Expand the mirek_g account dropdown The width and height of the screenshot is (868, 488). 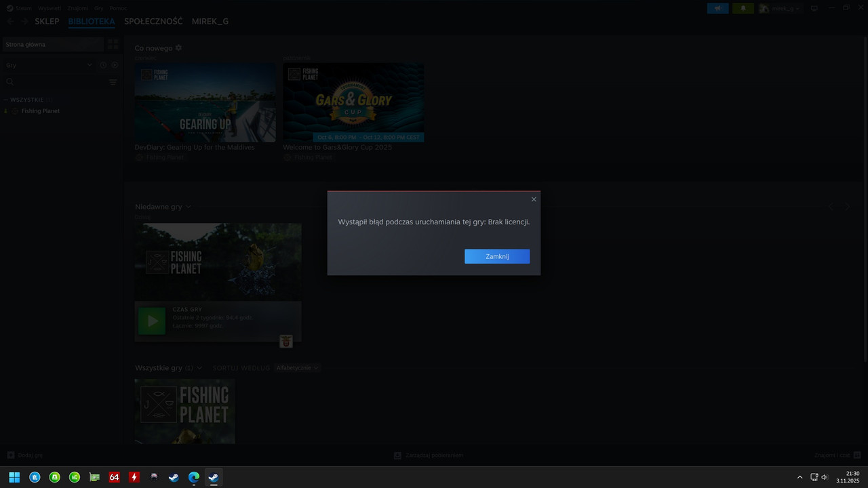coord(780,8)
